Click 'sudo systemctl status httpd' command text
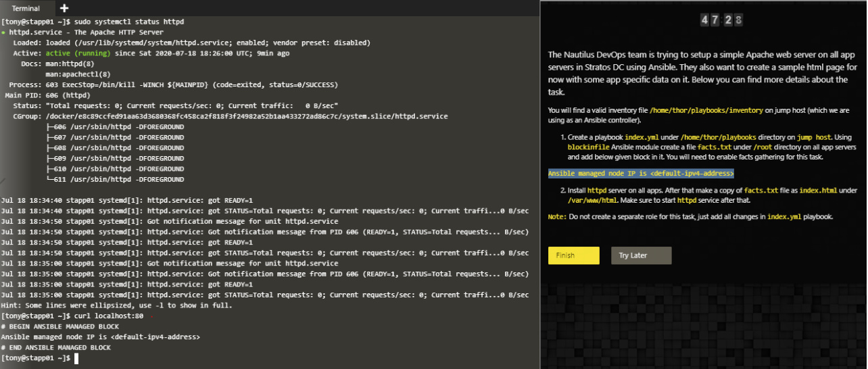 pos(128,22)
